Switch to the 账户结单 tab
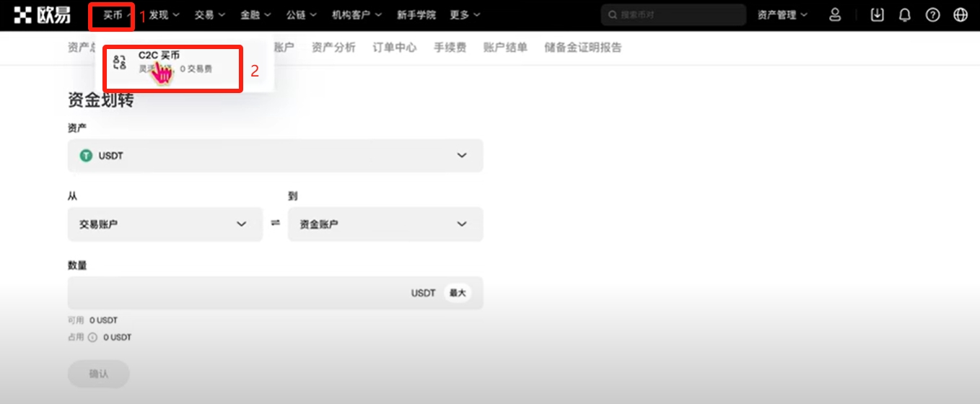980x404 pixels. click(505, 48)
